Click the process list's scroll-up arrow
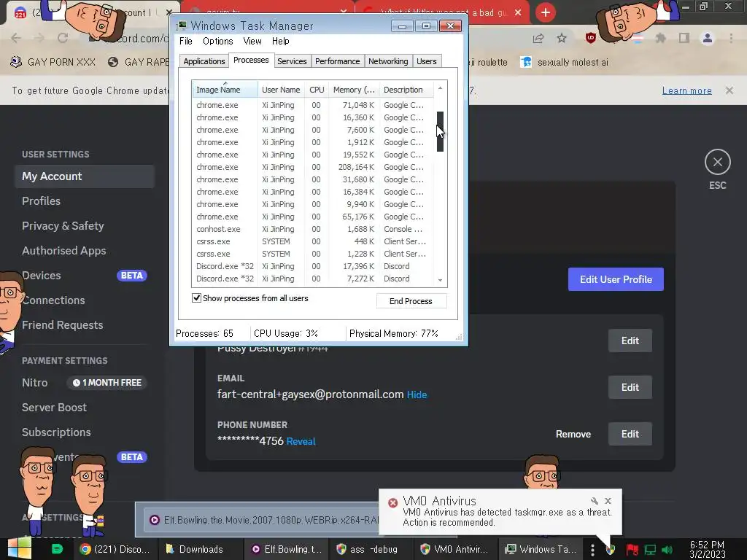747x560 pixels. (440, 88)
